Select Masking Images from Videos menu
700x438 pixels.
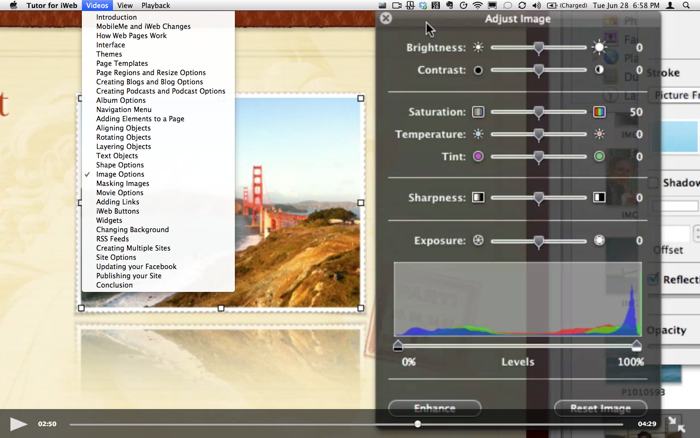coord(123,184)
